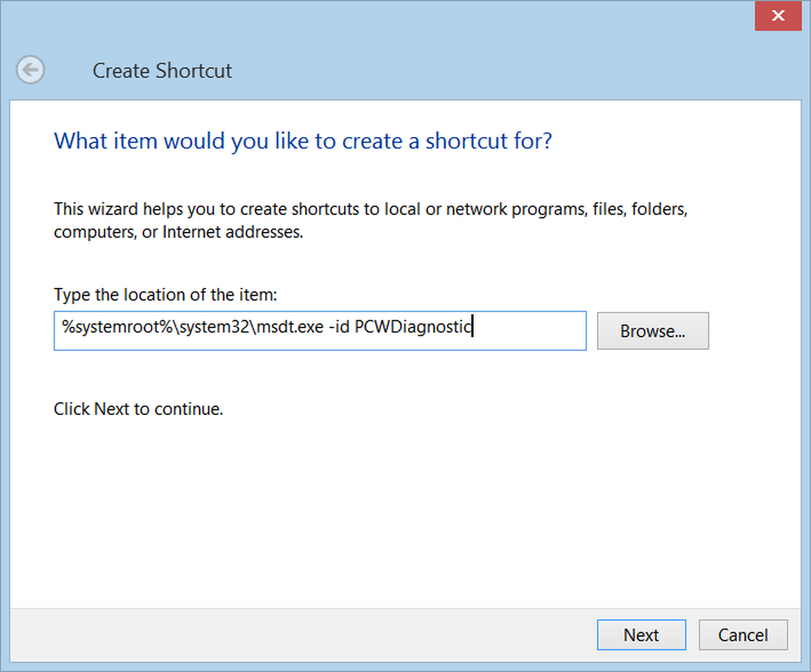This screenshot has height=672, width=811.
Task: Click the blue 'What item would you like' heading
Action: click(303, 141)
